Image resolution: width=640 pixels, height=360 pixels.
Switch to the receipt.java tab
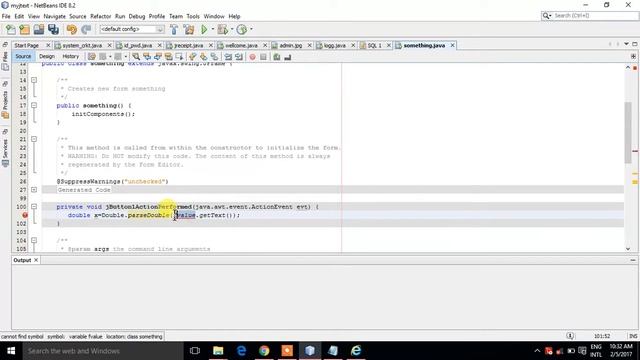189,45
